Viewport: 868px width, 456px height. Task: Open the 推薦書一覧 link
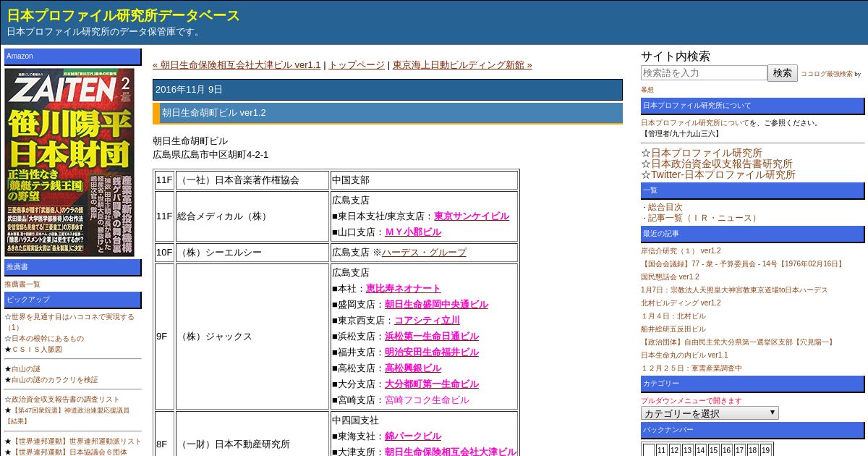[22, 284]
